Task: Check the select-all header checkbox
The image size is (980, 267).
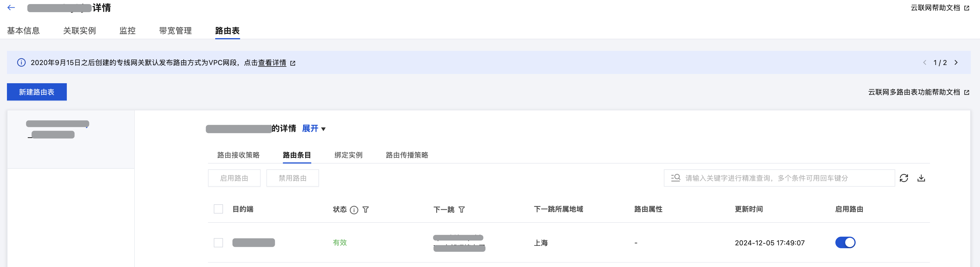Action: tap(218, 209)
